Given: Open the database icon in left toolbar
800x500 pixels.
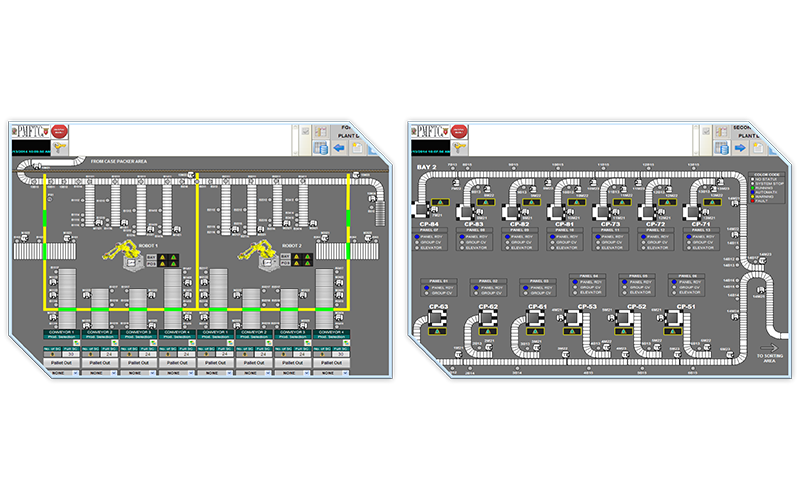Looking at the screenshot, I should pyautogui.click(x=320, y=148).
